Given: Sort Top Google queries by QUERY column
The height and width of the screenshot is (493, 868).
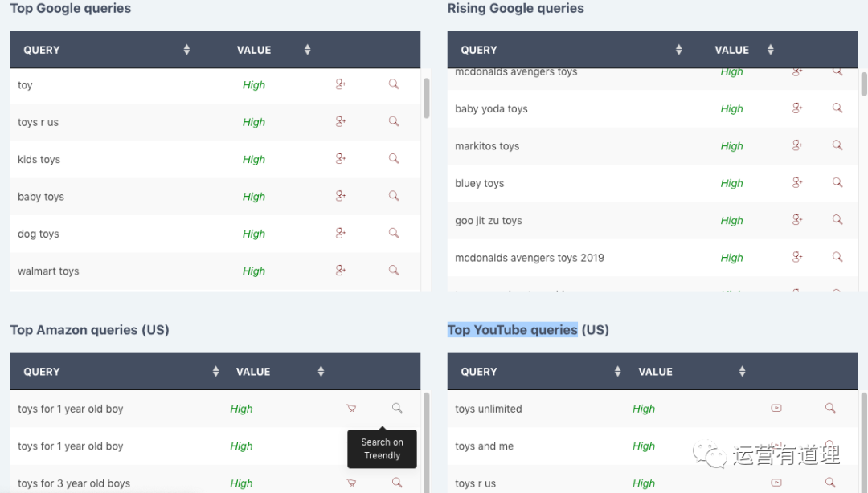Looking at the screenshot, I should (186, 50).
